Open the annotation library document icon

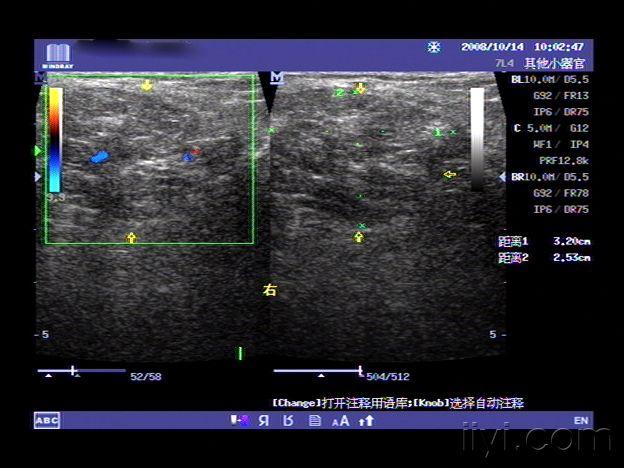point(315,421)
